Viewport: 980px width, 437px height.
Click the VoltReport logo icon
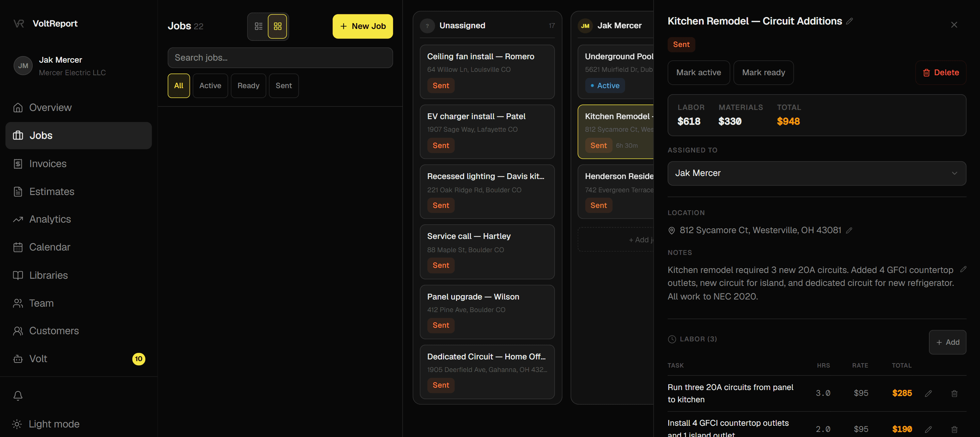(19, 23)
